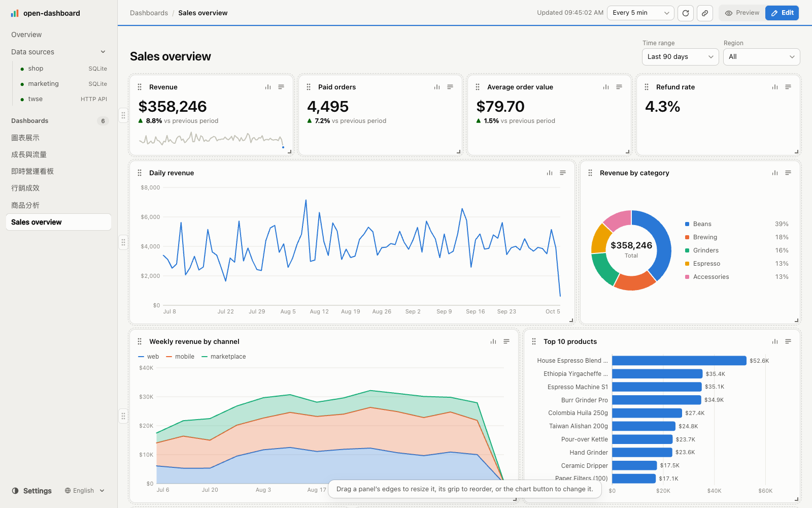This screenshot has width=812, height=508.
Task: Change chart type of Daily revenue panel
Action: point(550,173)
